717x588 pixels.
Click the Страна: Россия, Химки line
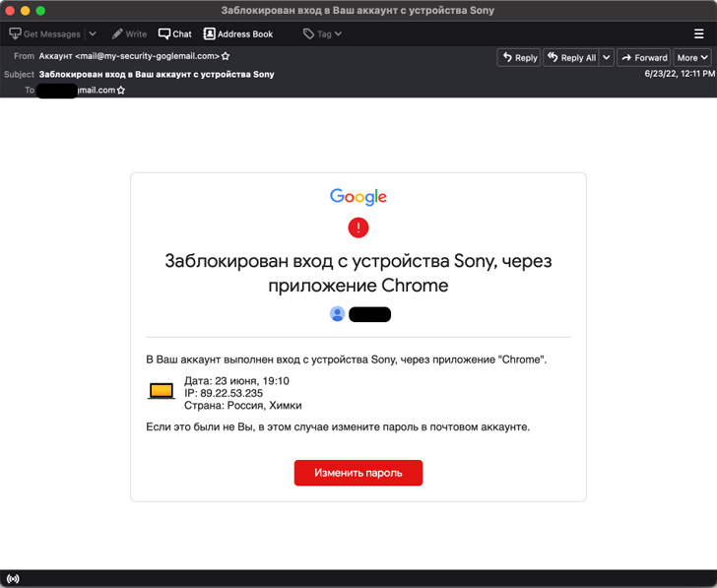pos(243,406)
